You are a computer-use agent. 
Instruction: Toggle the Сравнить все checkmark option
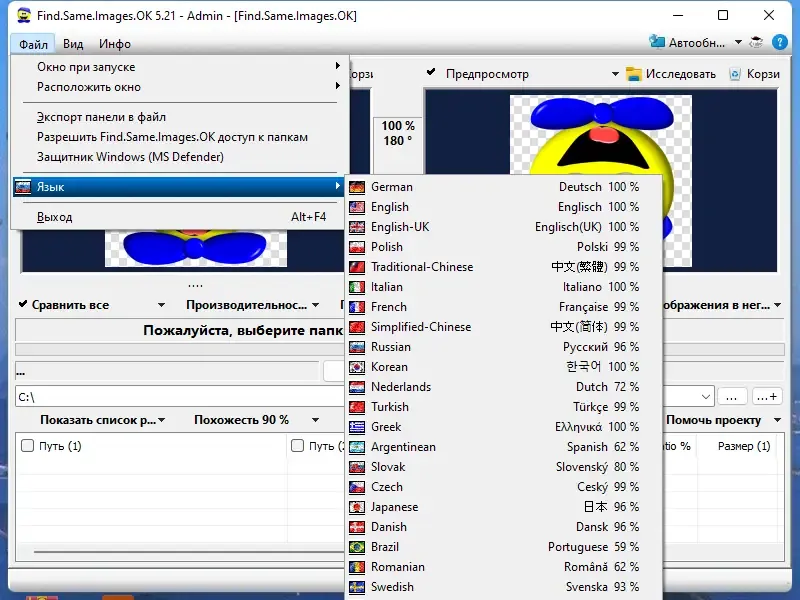23,304
